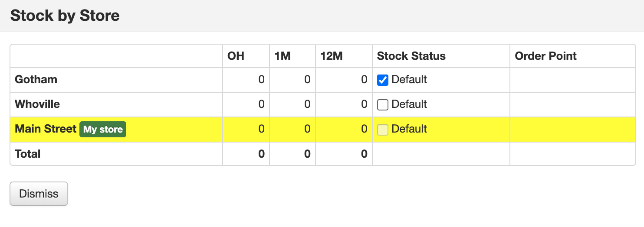Select the Whoville store row label
Image resolution: width=644 pixels, height=227 pixels.
[37, 104]
